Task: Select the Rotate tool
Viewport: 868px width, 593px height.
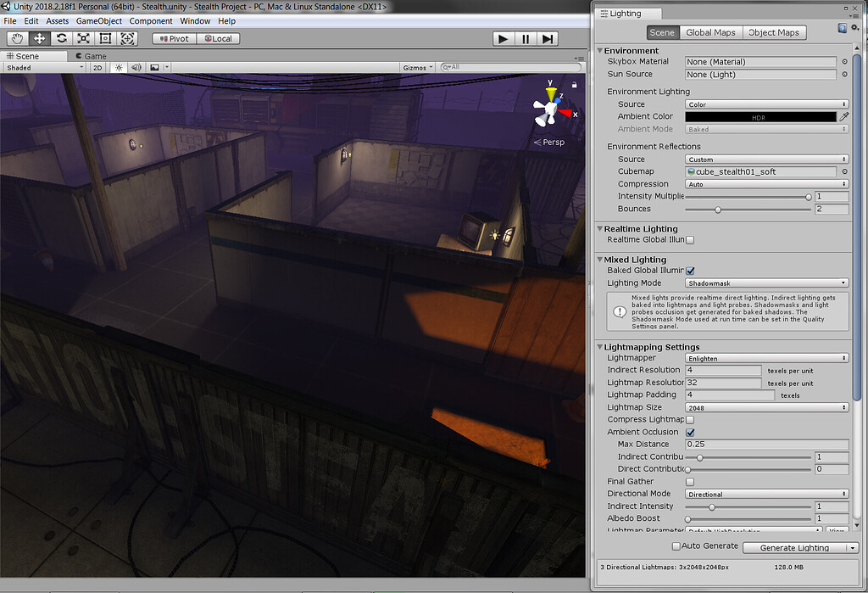Action: [x=61, y=38]
